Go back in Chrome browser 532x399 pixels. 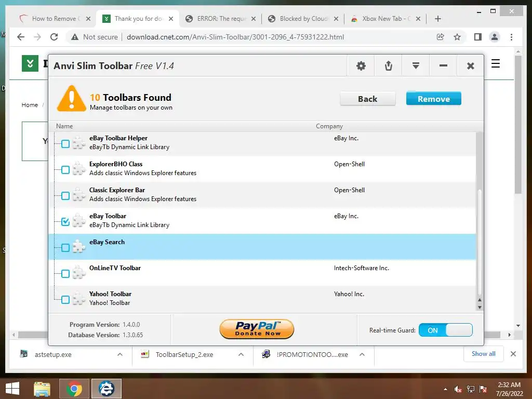[21, 37]
